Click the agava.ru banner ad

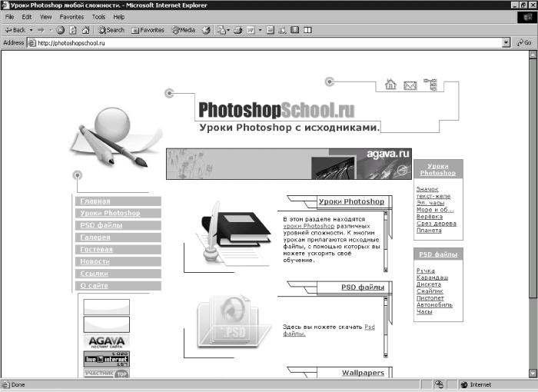tap(289, 164)
